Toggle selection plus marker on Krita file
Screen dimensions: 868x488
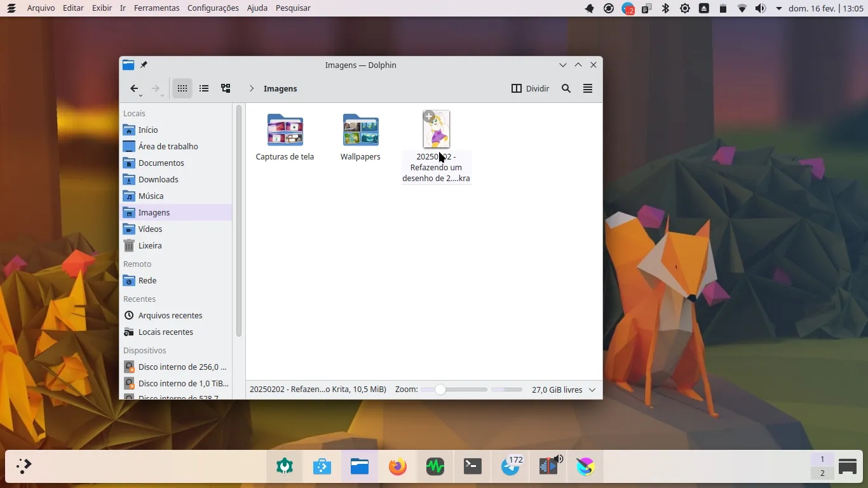point(429,116)
